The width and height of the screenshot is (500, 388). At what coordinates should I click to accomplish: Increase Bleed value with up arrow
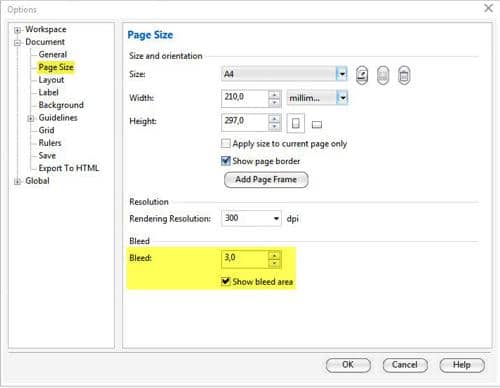coord(274,256)
